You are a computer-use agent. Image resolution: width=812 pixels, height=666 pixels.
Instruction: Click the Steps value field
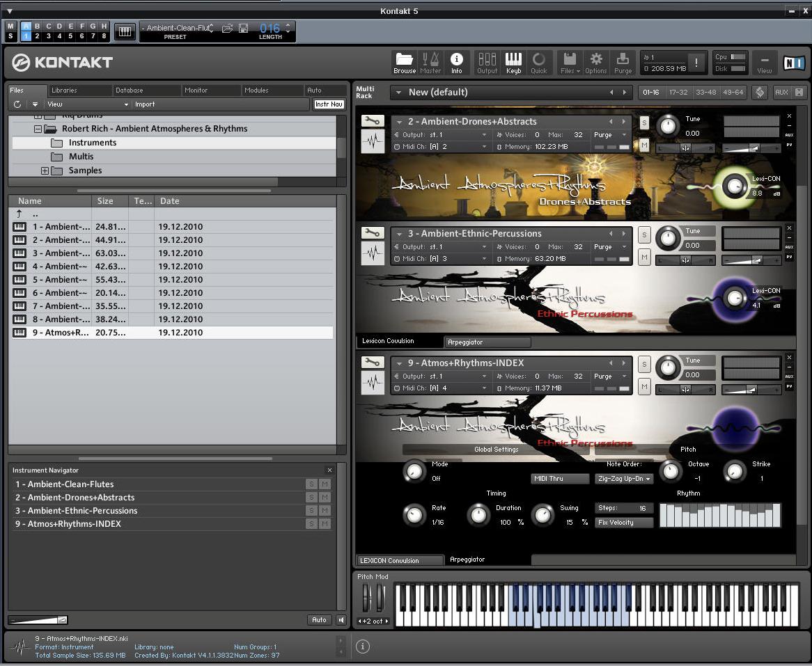pos(623,508)
